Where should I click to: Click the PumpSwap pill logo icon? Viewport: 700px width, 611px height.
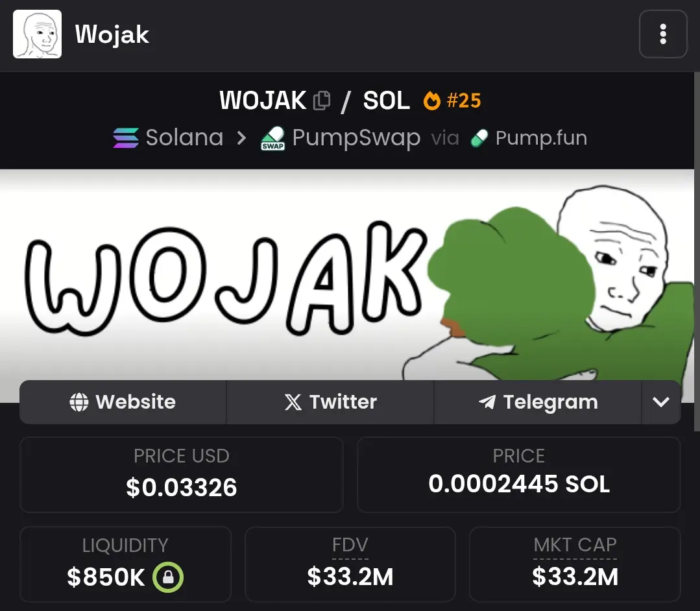(272, 138)
